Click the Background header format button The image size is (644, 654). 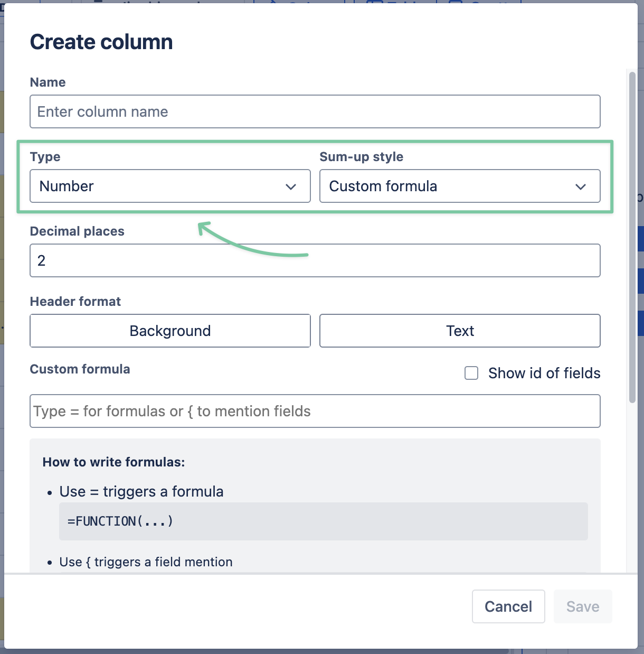tap(170, 331)
